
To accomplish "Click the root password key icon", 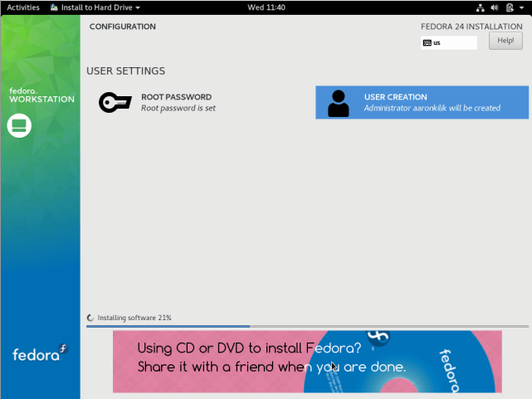I will [x=115, y=102].
